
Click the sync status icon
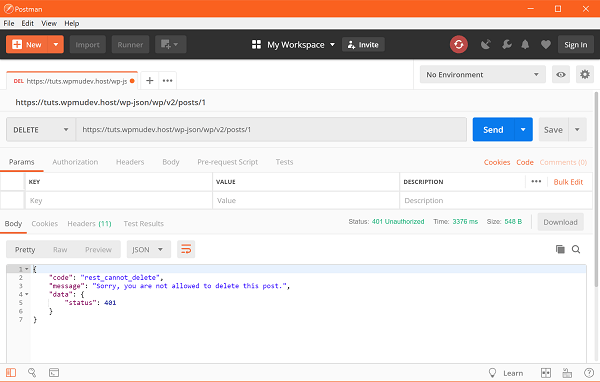[x=458, y=45]
